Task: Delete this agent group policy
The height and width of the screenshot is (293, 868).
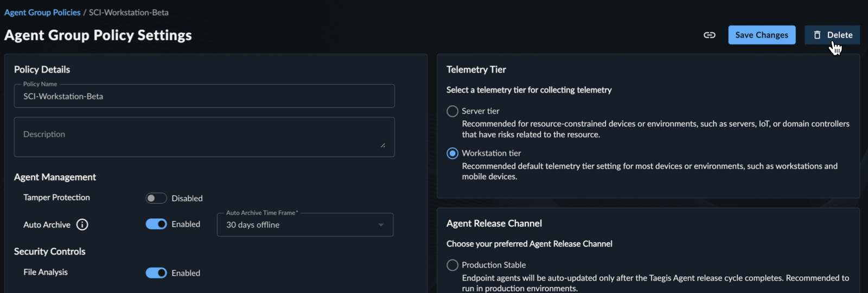Action: [832, 35]
